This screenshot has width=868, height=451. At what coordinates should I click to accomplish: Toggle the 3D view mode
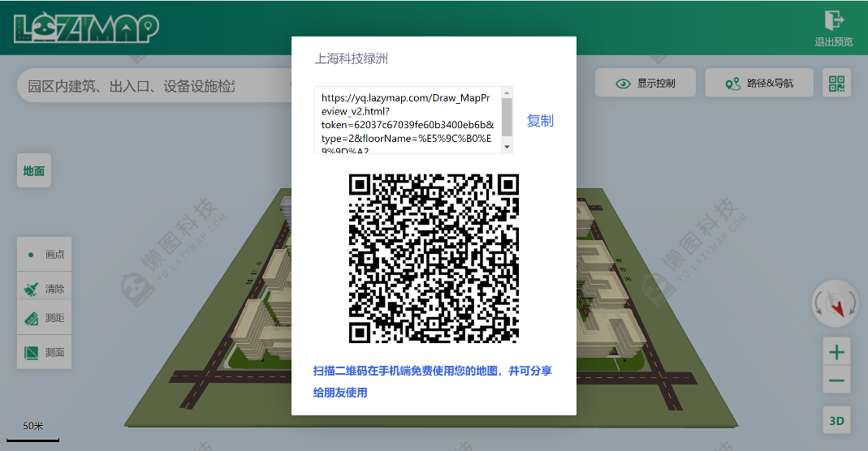[836, 421]
